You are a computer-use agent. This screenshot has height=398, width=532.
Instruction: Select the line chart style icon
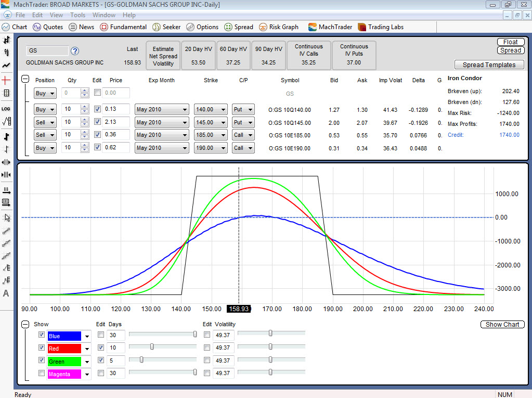click(6, 65)
